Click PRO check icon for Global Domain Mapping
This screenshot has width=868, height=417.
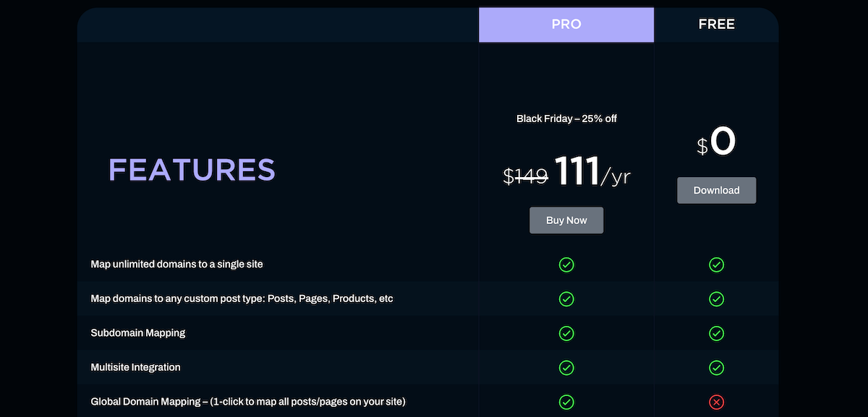pos(566,402)
